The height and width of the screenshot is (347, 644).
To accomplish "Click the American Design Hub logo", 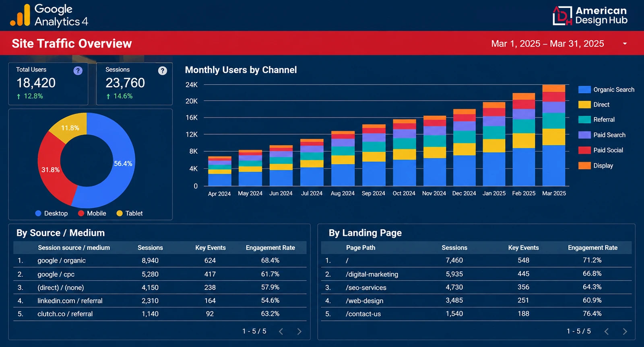I will pos(590,16).
